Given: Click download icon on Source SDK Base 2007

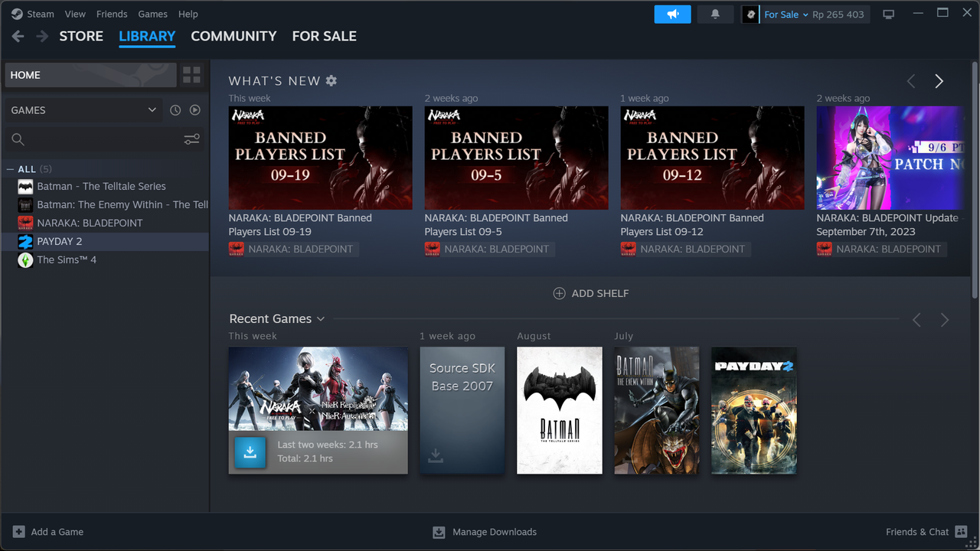Looking at the screenshot, I should 436,456.
